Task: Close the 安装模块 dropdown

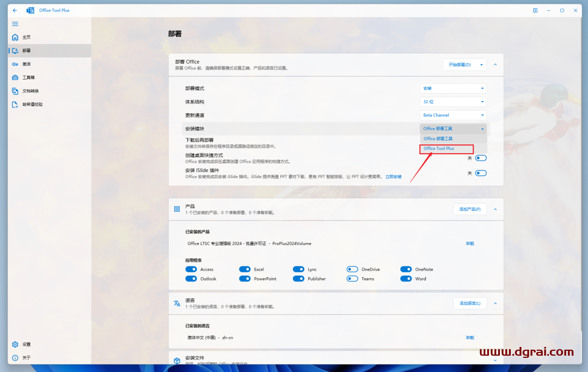Action: click(x=453, y=129)
